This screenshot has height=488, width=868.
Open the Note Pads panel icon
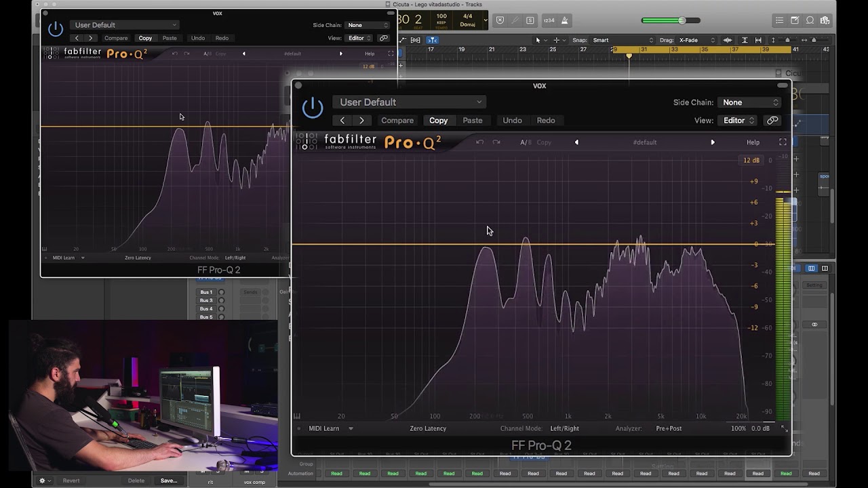pyautogui.click(x=795, y=20)
